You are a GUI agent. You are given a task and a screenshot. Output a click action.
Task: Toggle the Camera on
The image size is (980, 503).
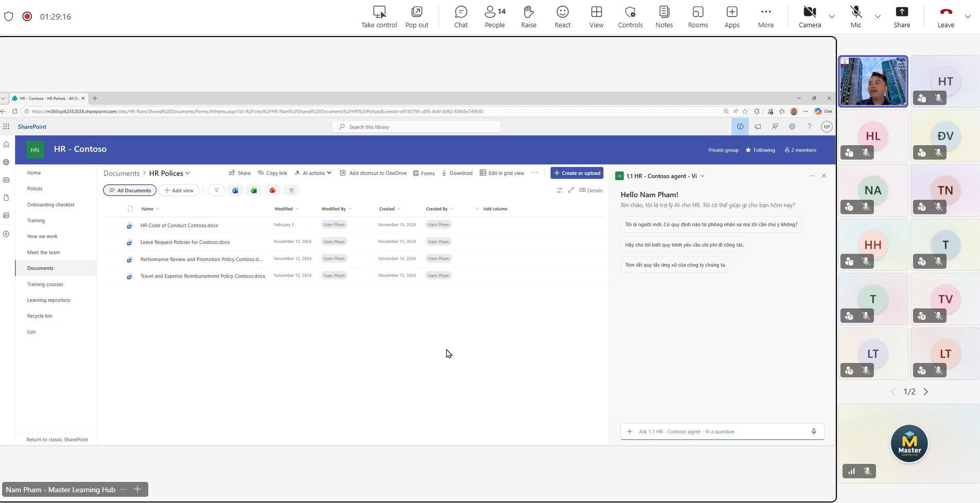point(809,16)
